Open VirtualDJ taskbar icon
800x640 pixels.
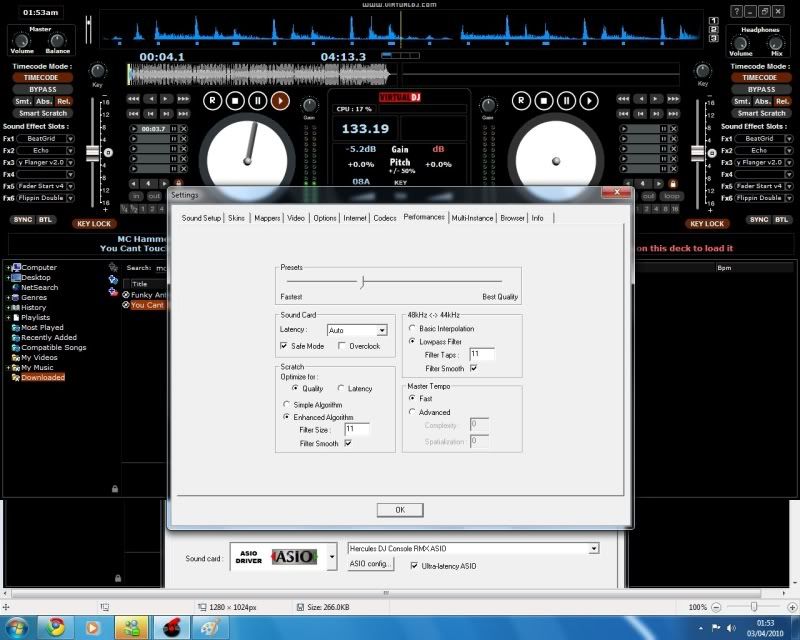[172, 627]
